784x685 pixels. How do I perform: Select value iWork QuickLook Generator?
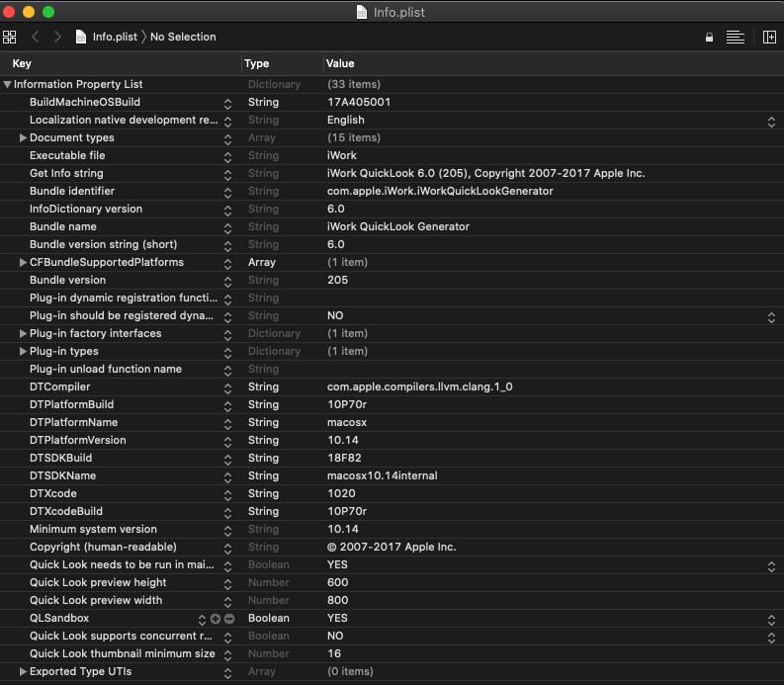click(398, 226)
